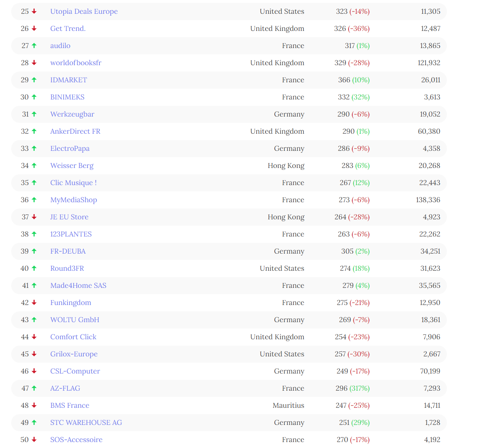This screenshot has height=448, width=480.
Task: Open the WOLTU GmbH seller link
Action: [x=75, y=320]
